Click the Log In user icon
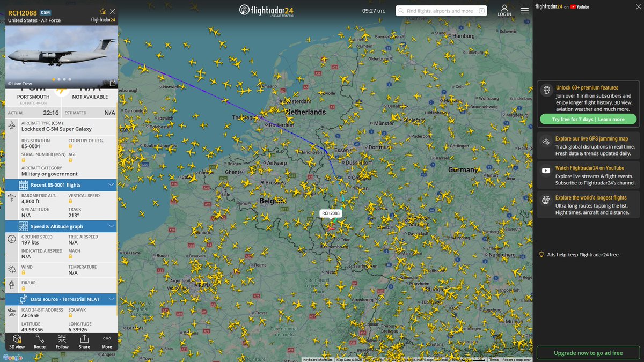 (x=504, y=8)
